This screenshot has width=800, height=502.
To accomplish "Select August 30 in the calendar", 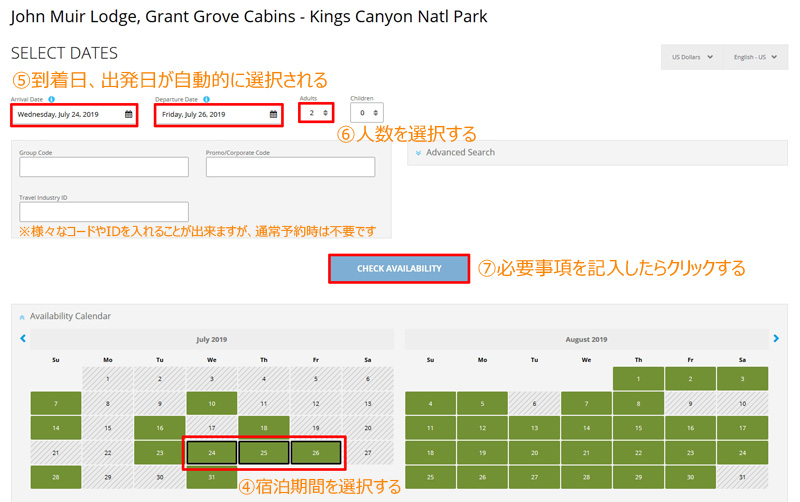I will tap(690, 477).
